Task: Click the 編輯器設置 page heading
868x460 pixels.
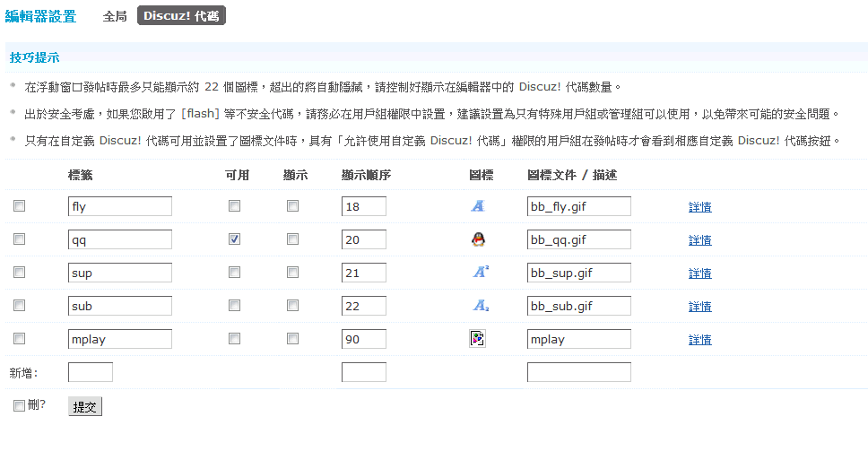Action: point(40,17)
